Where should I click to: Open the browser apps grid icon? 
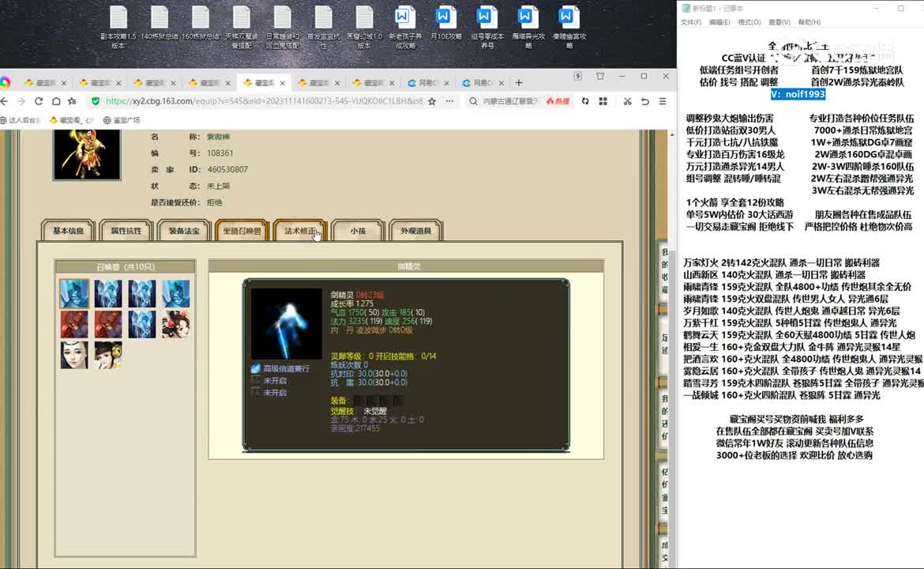[x=603, y=101]
